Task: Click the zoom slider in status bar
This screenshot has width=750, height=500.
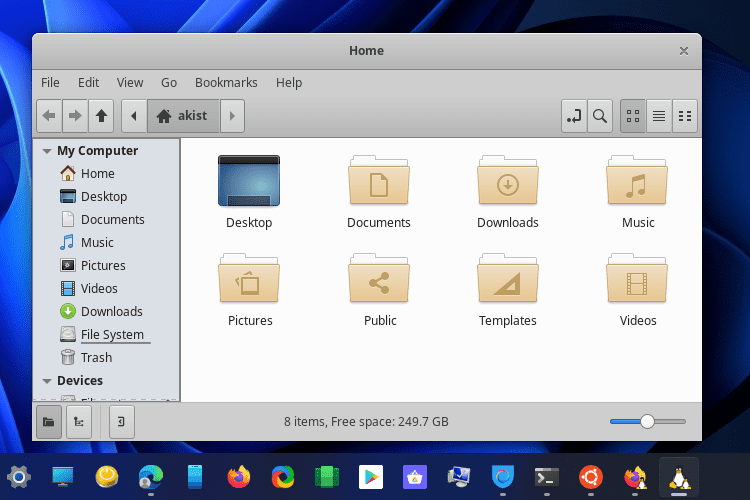Action: click(647, 422)
